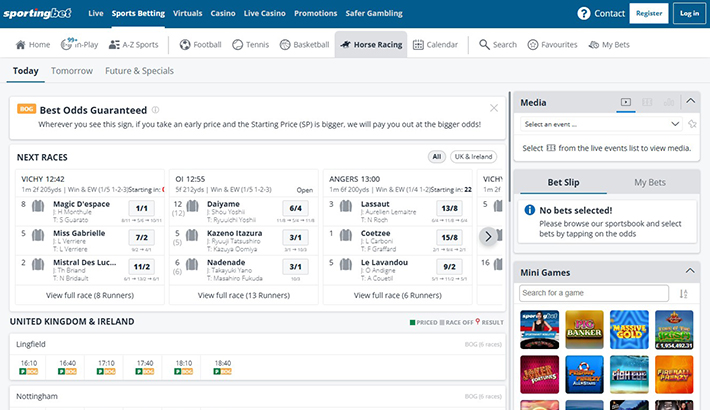The width and height of the screenshot is (710, 410).
Task: Select the statistics chart icon in Media
Action: tap(669, 102)
